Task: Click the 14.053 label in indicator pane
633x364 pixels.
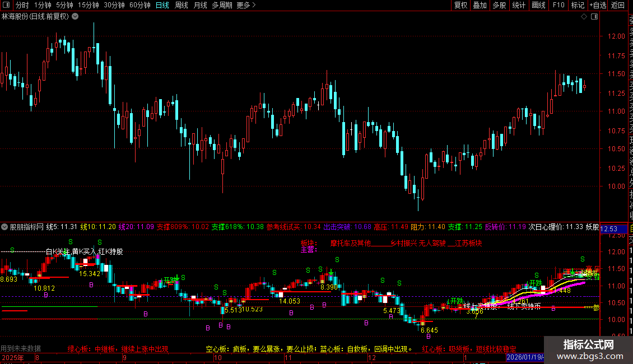Action: point(290,301)
